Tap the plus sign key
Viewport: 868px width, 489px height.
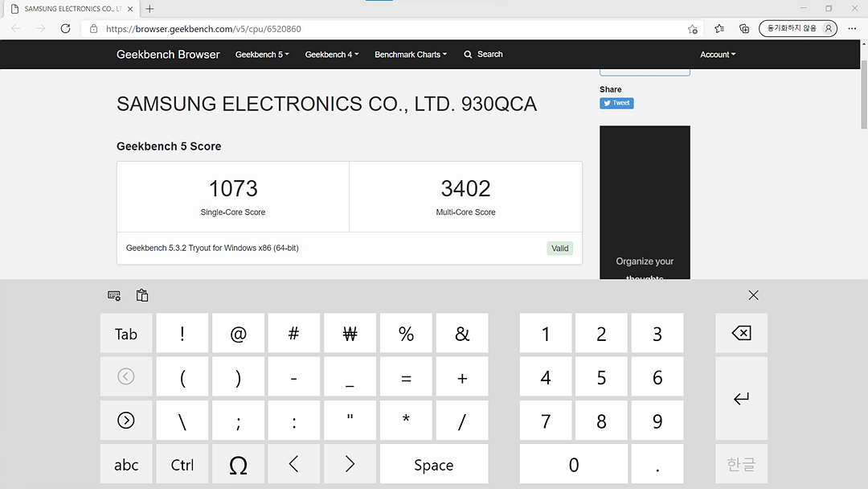tap(461, 376)
